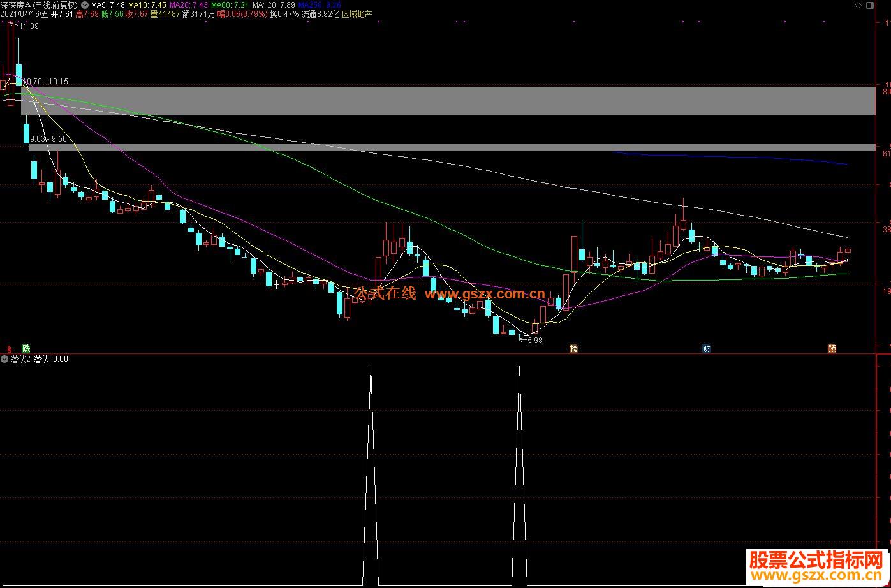Click the 流通8.92亿 value

coord(320,14)
